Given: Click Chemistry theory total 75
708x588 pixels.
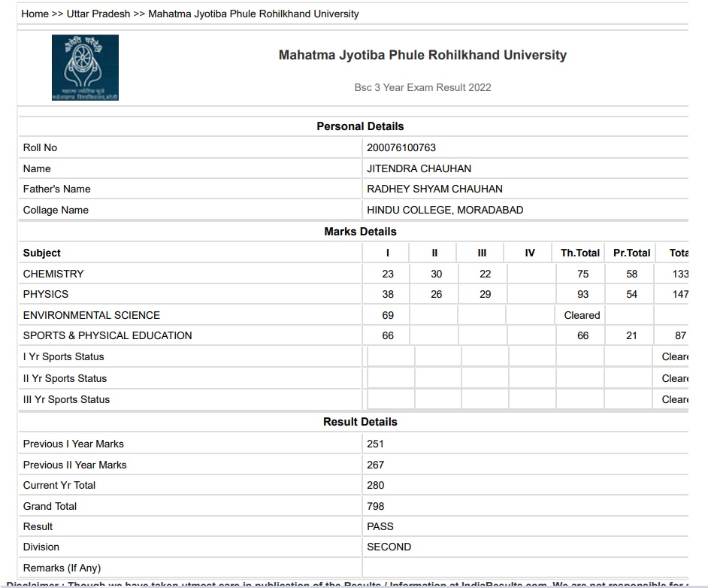Looking at the screenshot, I should [583, 274].
